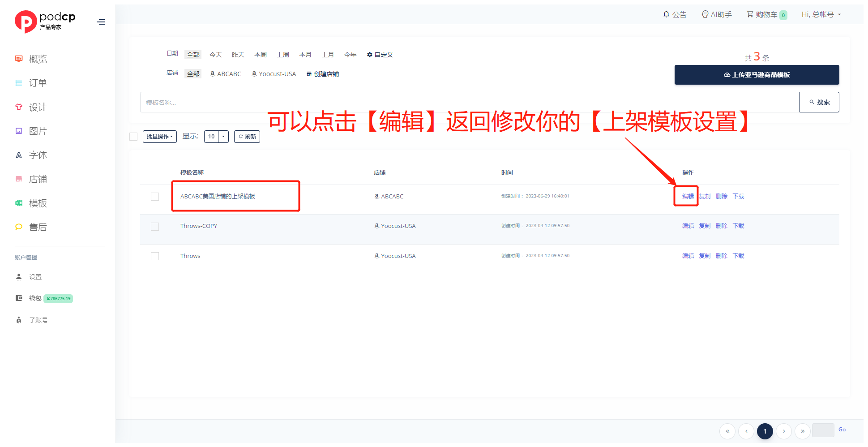Open the 子账号 sub-account icon
The height and width of the screenshot is (447, 868).
pyautogui.click(x=19, y=320)
